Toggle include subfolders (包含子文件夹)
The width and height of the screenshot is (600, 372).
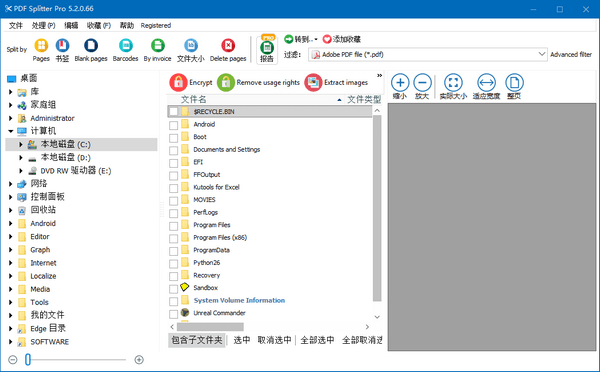(197, 340)
